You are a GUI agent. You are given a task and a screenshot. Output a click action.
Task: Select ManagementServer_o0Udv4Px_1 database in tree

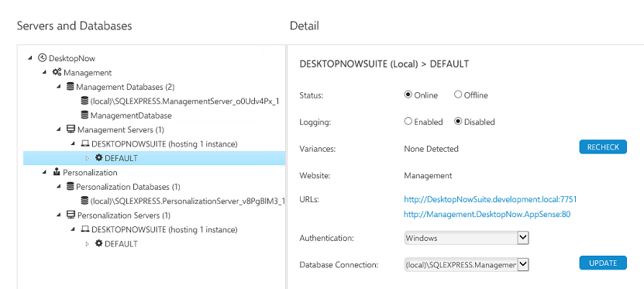click(180, 101)
